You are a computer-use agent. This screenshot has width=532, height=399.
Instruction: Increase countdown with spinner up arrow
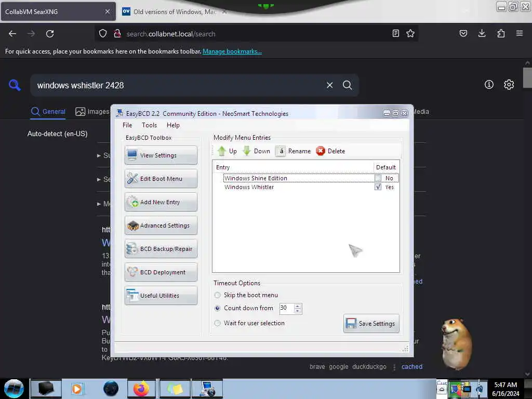[298, 305]
